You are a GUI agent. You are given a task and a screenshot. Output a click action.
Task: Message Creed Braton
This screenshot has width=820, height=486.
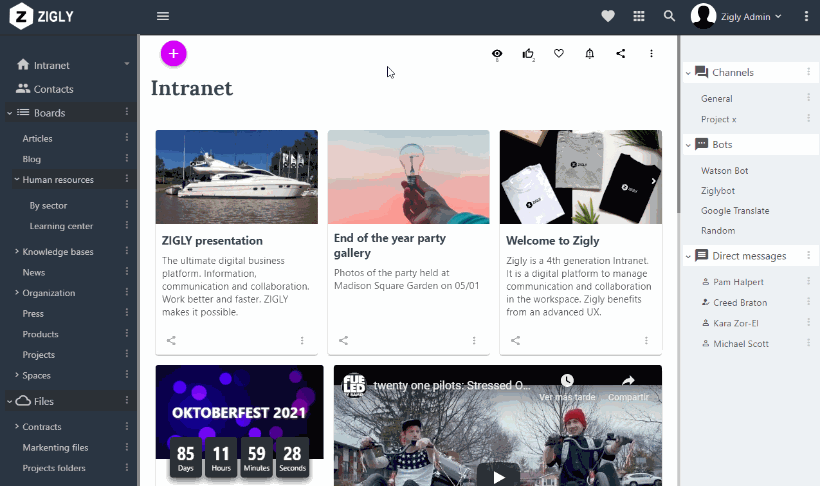[740, 302]
